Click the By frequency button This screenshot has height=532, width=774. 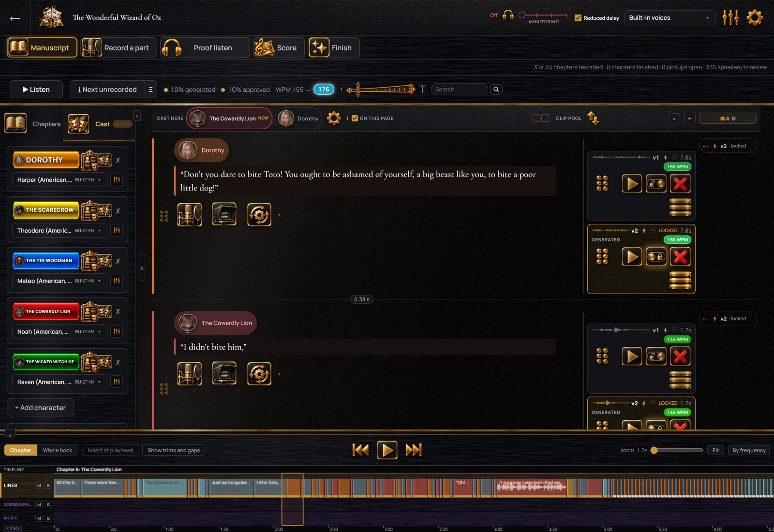[x=748, y=450]
